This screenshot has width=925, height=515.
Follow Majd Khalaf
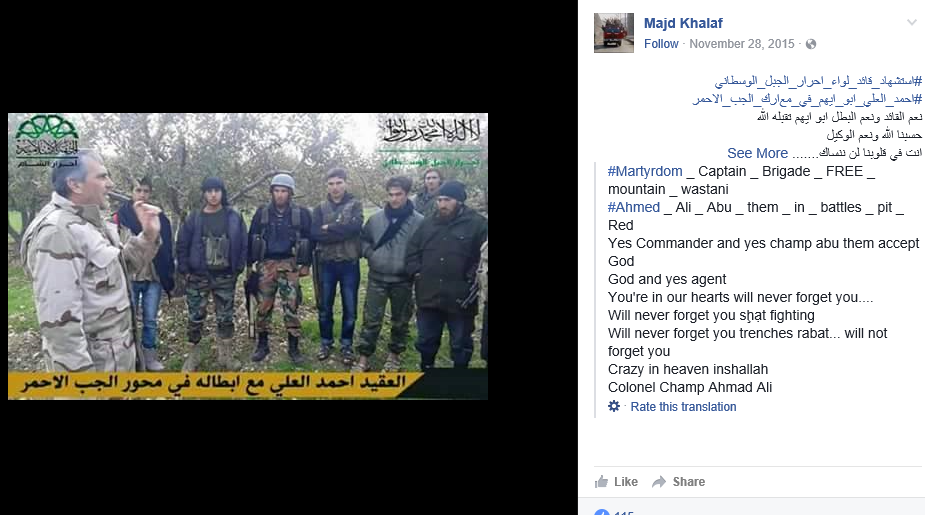tap(661, 44)
